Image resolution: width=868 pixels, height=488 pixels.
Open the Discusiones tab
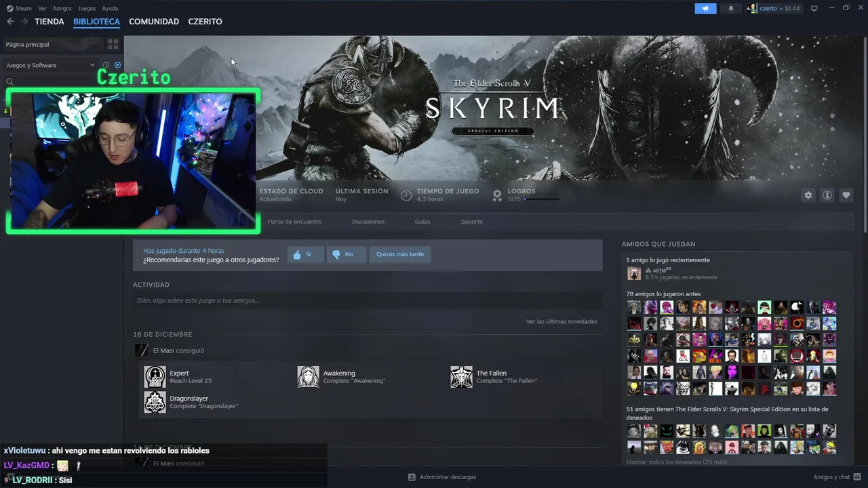coord(368,222)
